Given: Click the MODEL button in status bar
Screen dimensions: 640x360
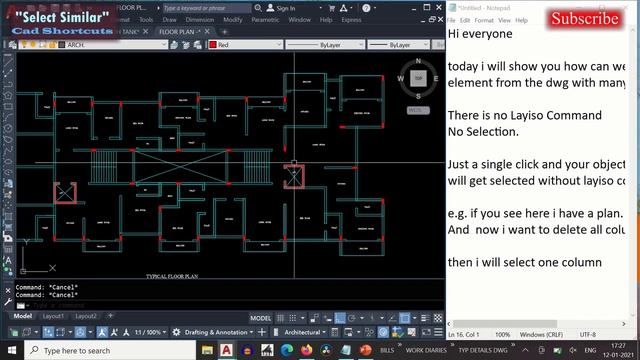Looking at the screenshot, I should (260, 318).
